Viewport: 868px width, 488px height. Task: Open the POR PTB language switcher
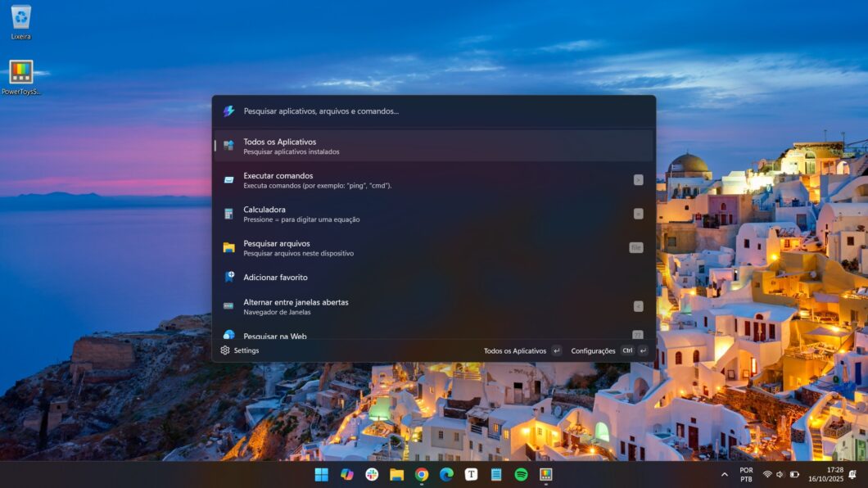pyautogui.click(x=746, y=475)
